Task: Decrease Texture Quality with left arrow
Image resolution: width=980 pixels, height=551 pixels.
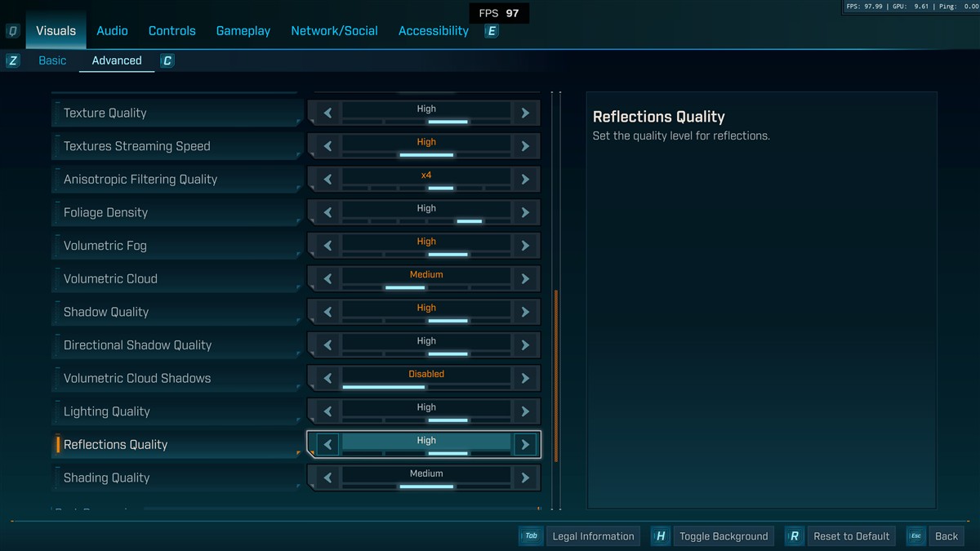Action: click(327, 113)
